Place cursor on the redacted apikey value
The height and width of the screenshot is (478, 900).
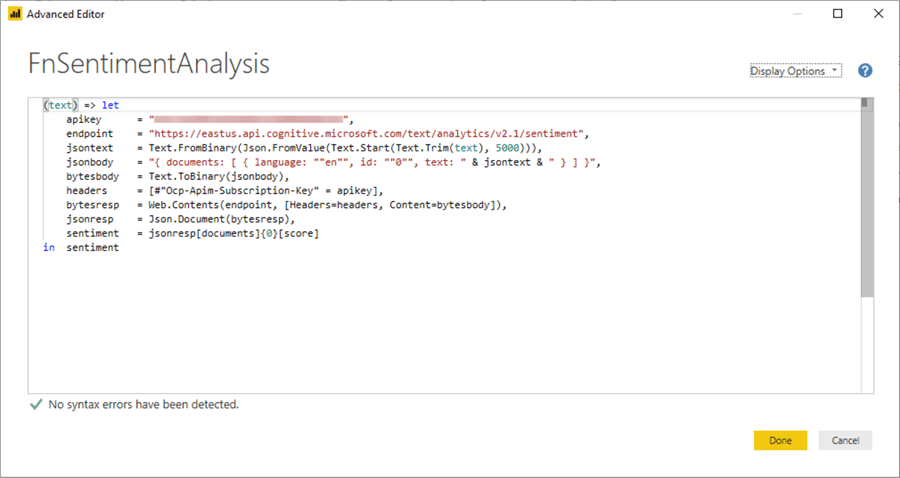point(248,119)
